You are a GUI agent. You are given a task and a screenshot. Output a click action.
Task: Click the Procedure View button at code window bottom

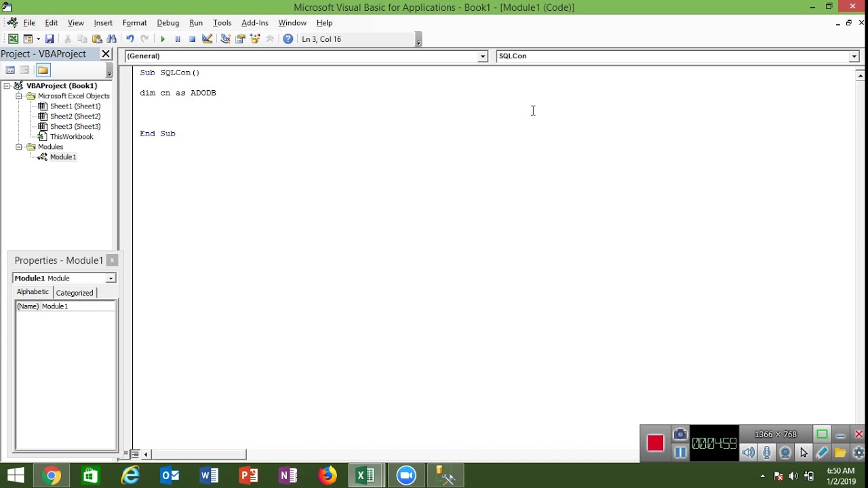127,454
